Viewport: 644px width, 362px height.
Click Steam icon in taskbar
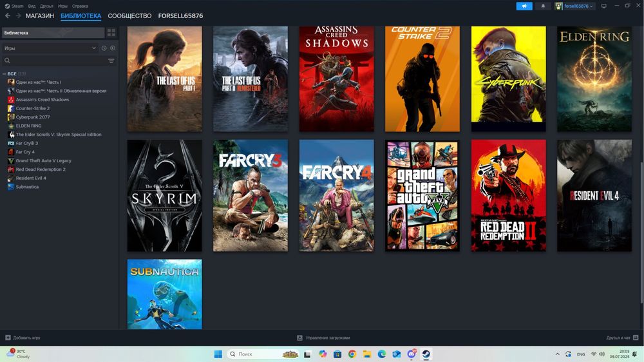pos(426,354)
